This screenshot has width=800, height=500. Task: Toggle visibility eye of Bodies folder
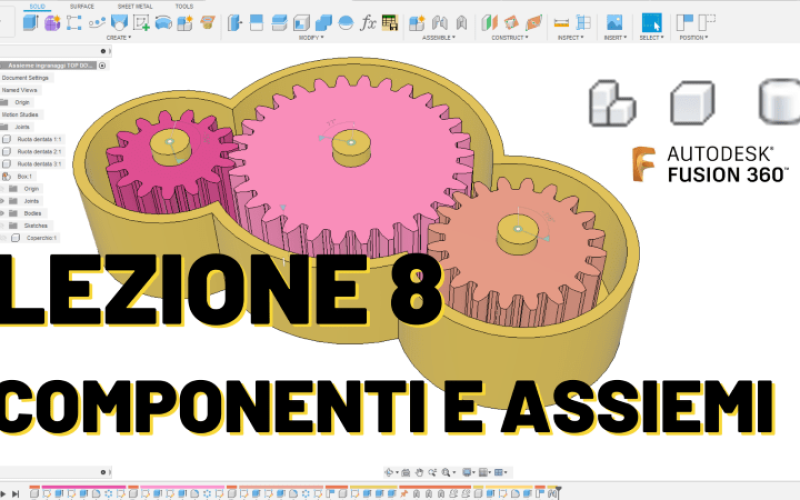point(2,213)
